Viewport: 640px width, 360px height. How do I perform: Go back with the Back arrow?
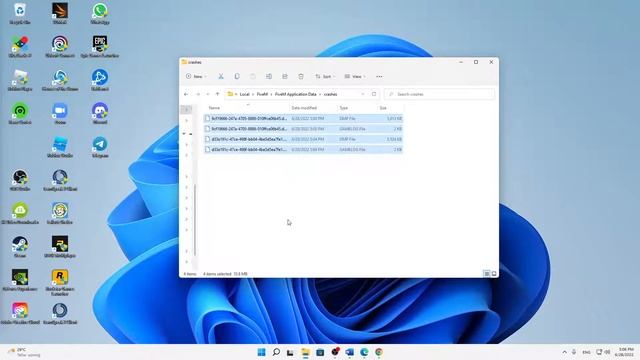coord(186,94)
